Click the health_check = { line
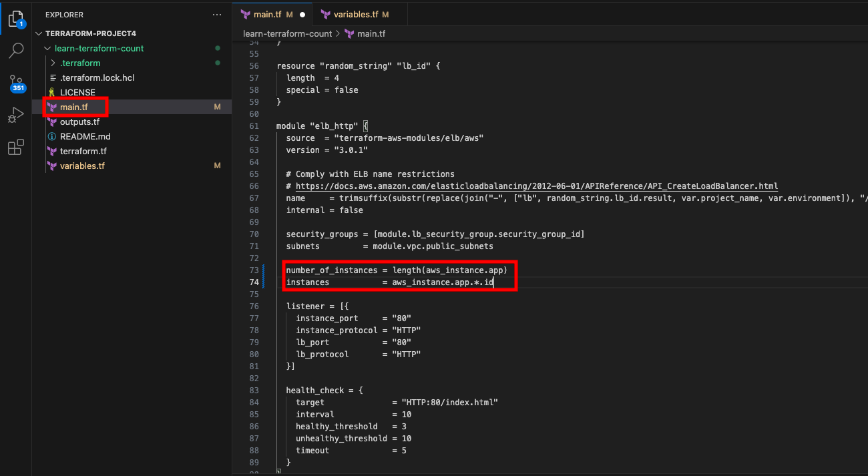868x476 pixels. [324, 391]
